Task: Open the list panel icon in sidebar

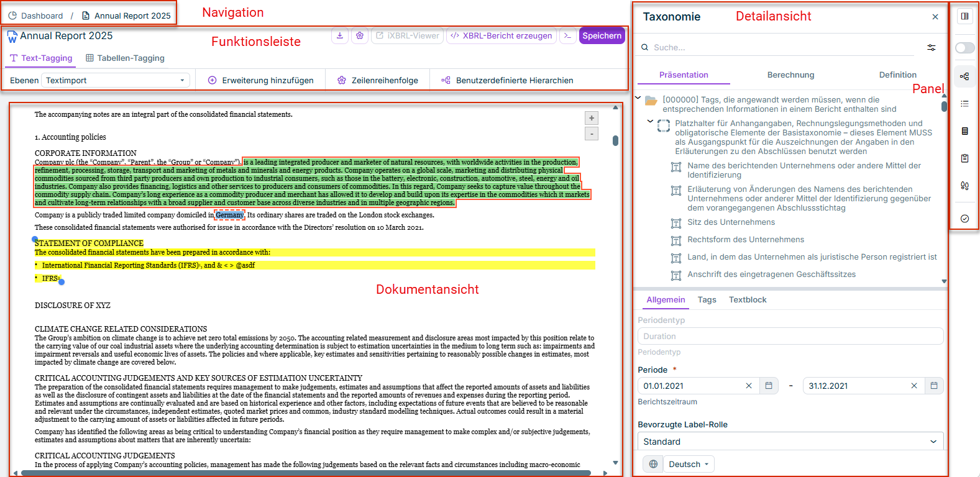Action: (964, 104)
